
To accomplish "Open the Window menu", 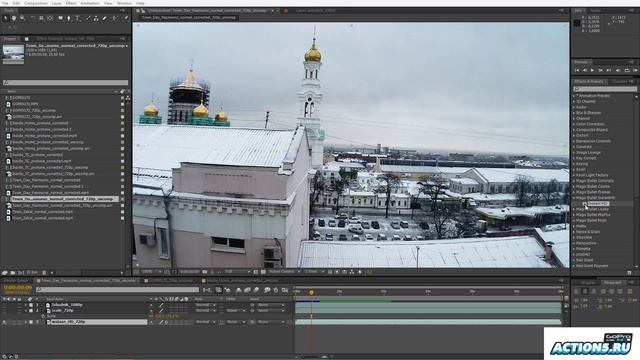I will point(124,3).
